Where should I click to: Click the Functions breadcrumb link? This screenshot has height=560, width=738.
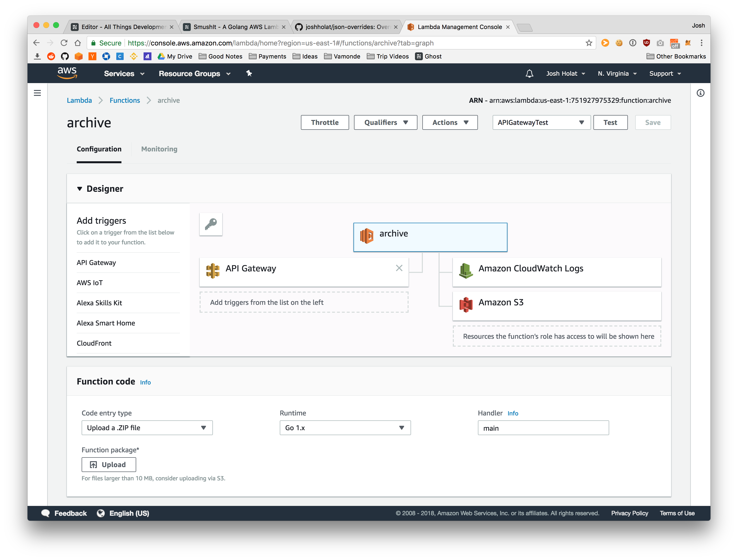(125, 100)
